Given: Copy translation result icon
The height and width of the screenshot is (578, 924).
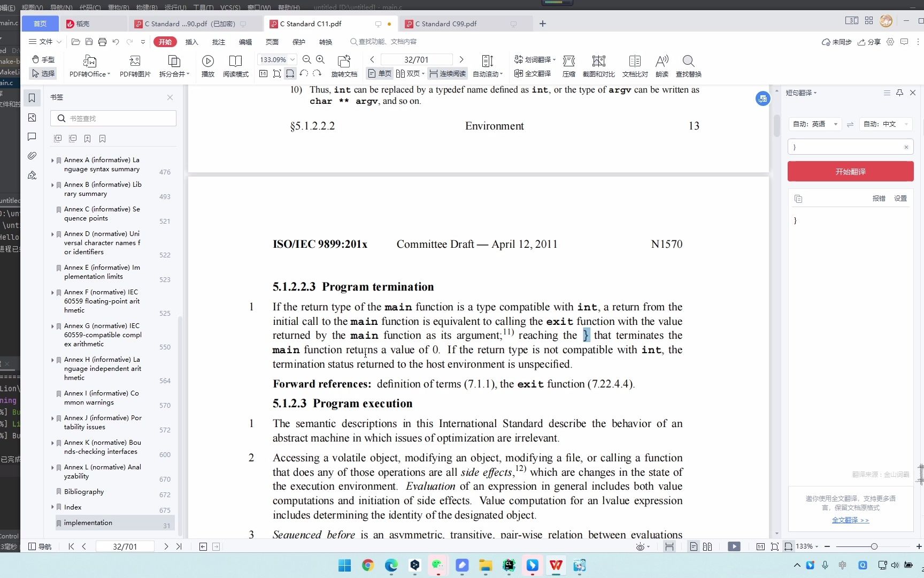Looking at the screenshot, I should [x=798, y=199].
